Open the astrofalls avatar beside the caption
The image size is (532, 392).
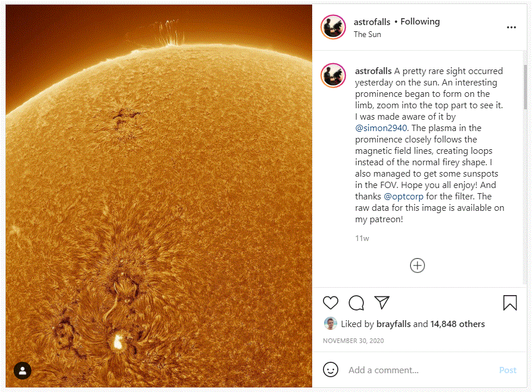pyautogui.click(x=333, y=75)
